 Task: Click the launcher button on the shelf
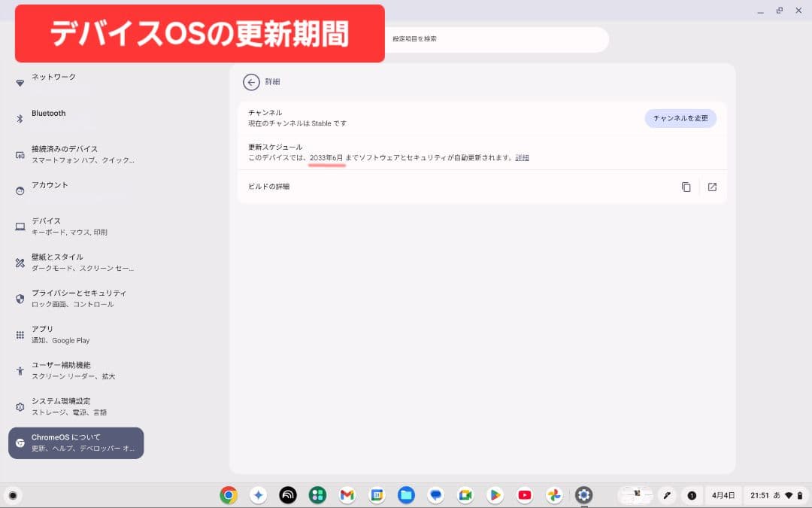click(x=12, y=495)
